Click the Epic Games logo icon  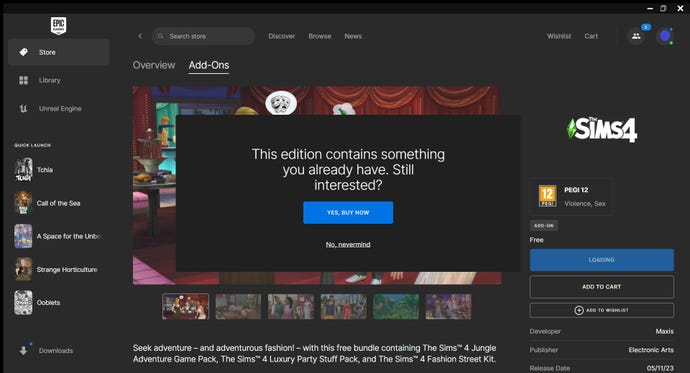click(59, 26)
